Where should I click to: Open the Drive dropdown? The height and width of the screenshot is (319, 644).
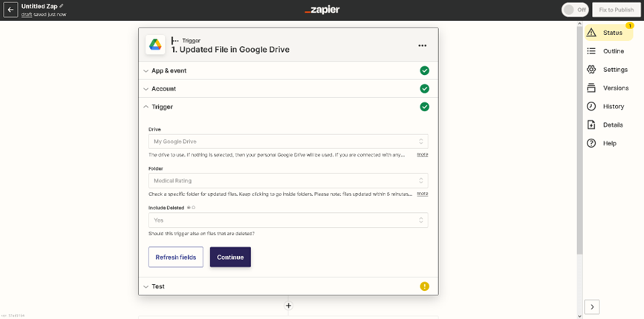click(288, 142)
